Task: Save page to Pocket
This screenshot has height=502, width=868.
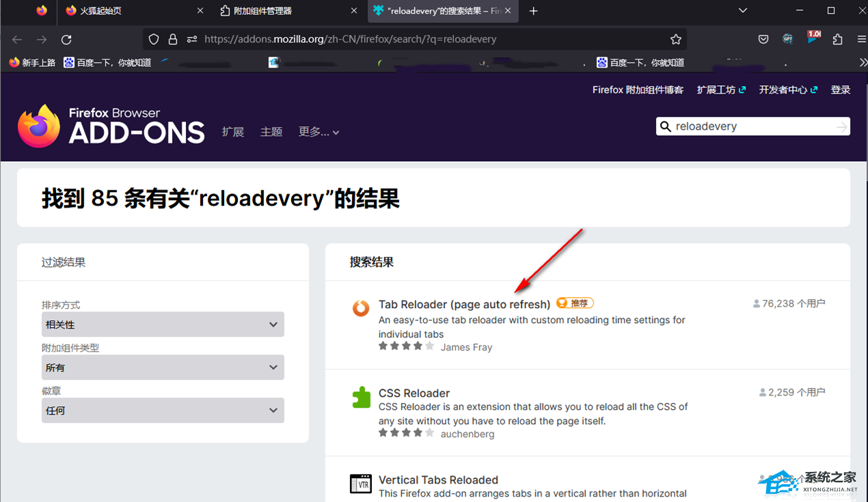Action: tap(763, 40)
